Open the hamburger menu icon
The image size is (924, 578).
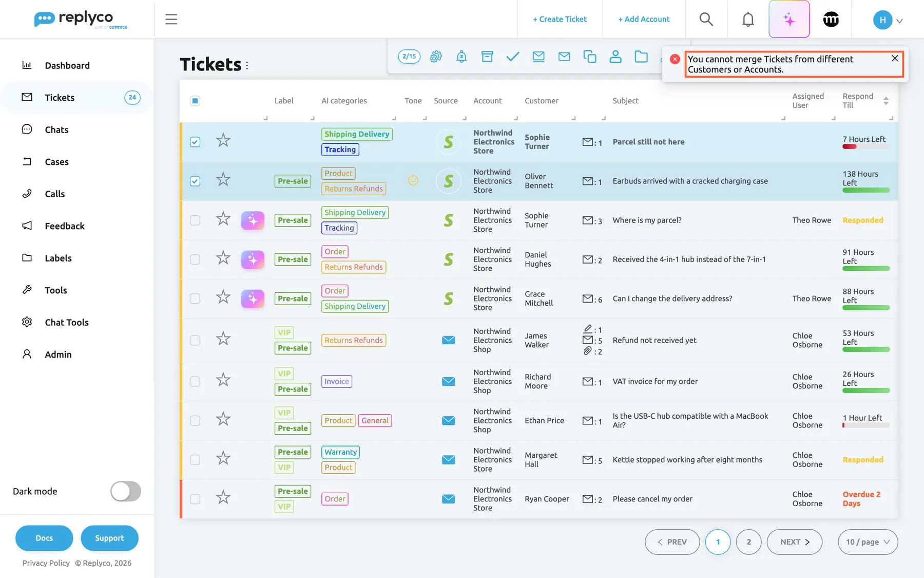tap(171, 20)
